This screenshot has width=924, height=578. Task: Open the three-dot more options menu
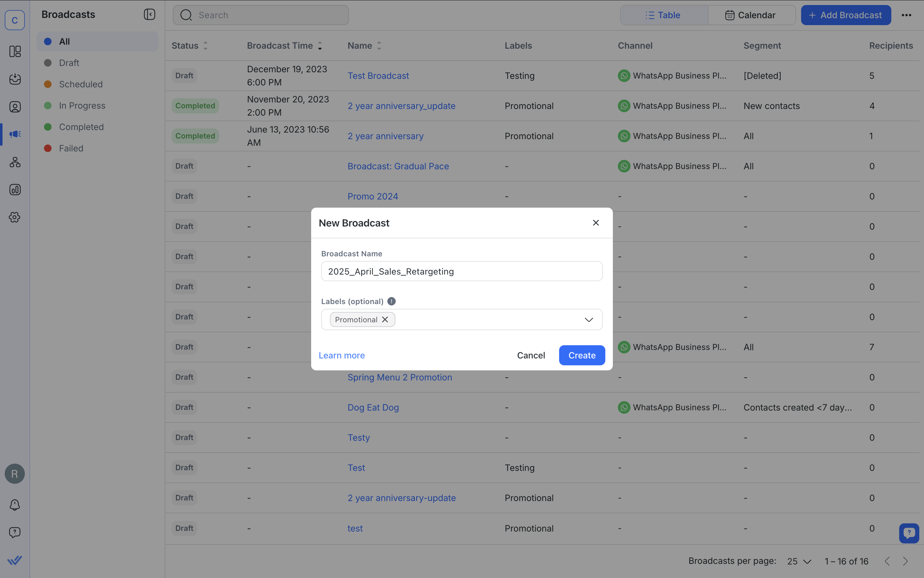[906, 15]
